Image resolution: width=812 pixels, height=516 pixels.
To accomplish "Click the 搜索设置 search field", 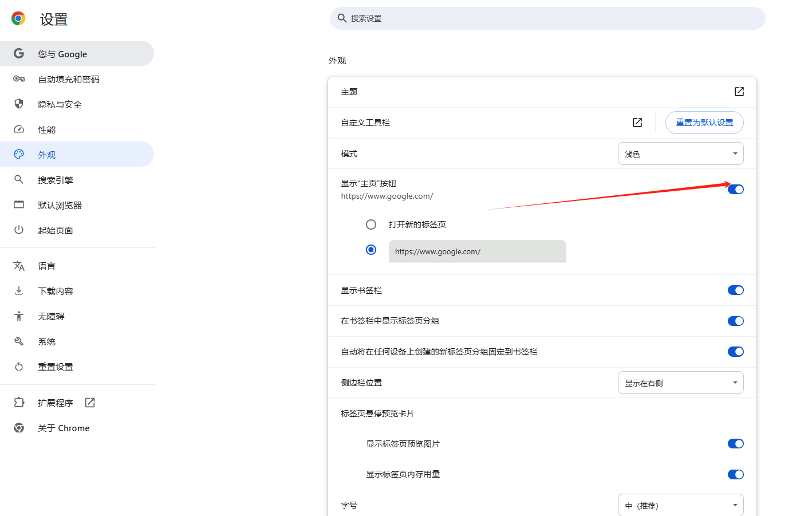I will pos(547,18).
